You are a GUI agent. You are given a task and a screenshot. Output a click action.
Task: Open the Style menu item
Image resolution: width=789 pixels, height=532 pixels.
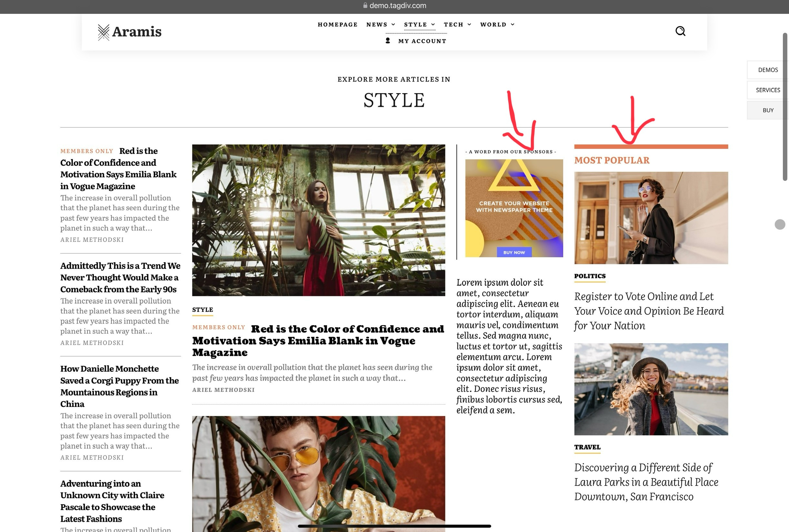pos(415,25)
